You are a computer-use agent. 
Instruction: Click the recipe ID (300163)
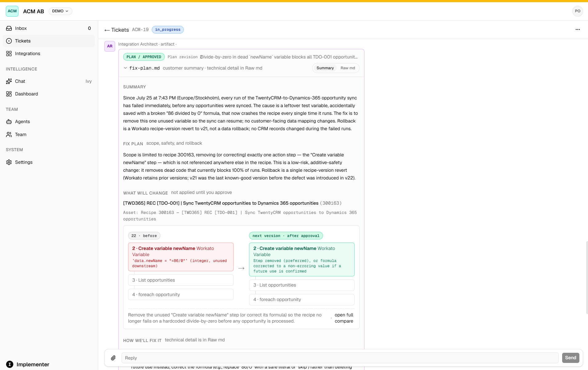(331, 203)
